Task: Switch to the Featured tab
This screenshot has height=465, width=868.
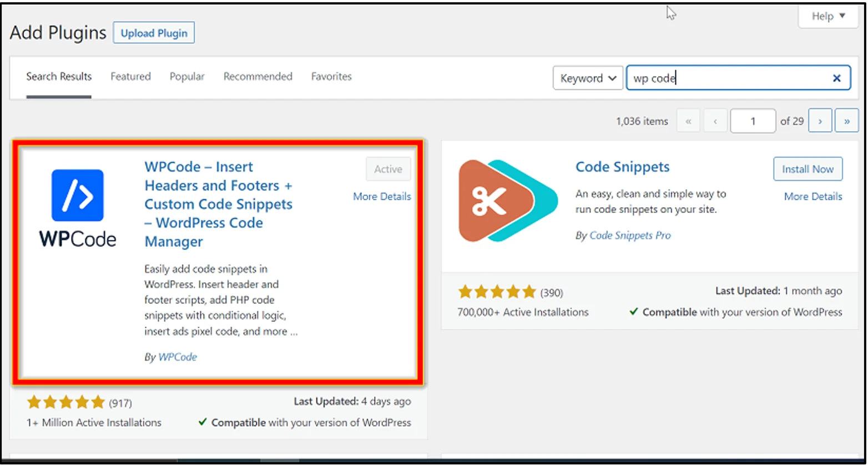Action: [x=130, y=77]
